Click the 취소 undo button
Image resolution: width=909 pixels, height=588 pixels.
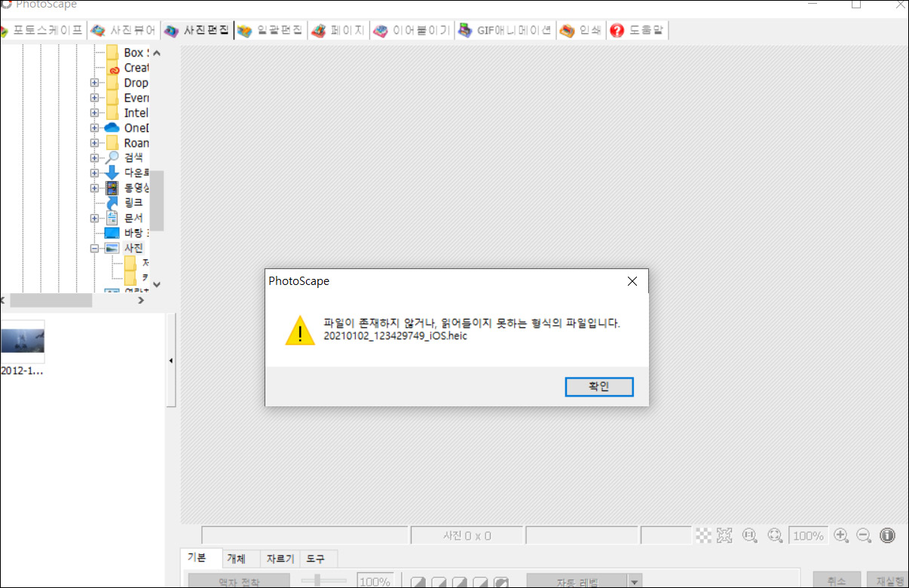837,580
